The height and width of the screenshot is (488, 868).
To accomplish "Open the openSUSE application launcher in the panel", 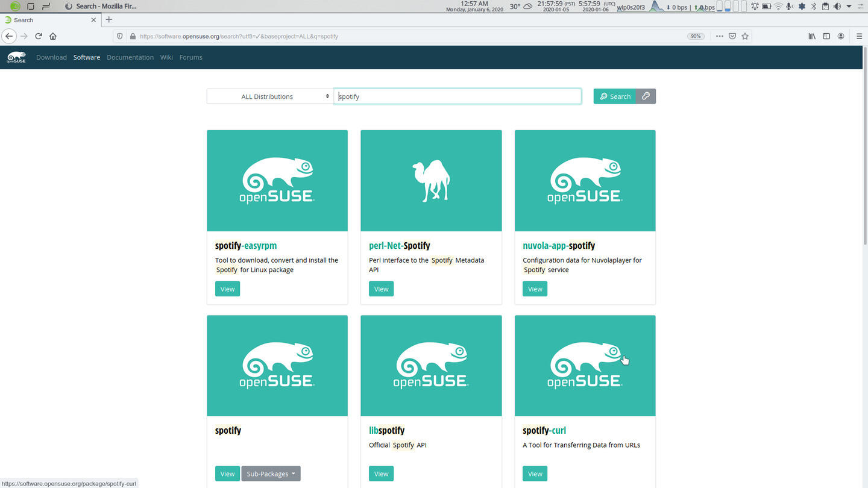I will (x=15, y=6).
